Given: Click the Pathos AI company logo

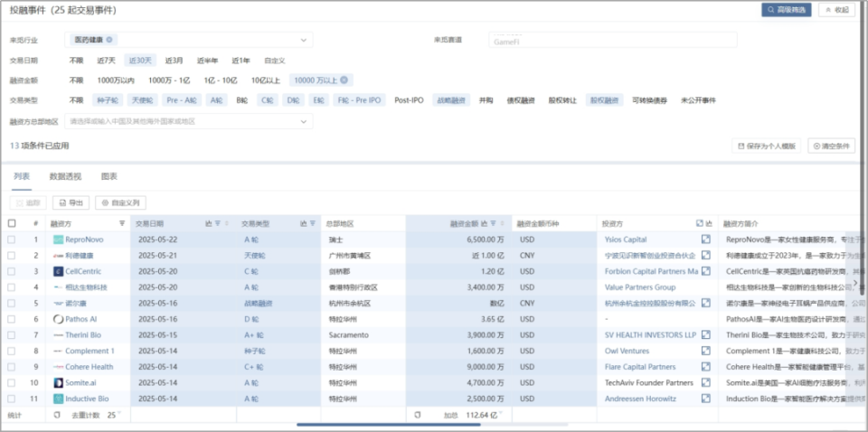Looking at the screenshot, I should coord(59,319).
